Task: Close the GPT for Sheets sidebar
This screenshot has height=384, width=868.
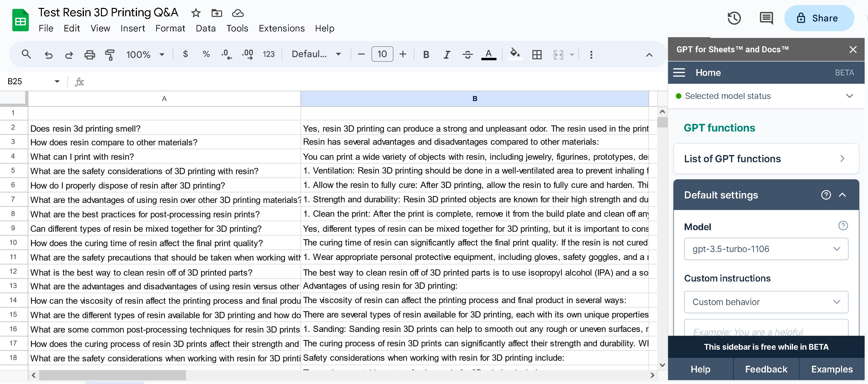Action: point(853,49)
